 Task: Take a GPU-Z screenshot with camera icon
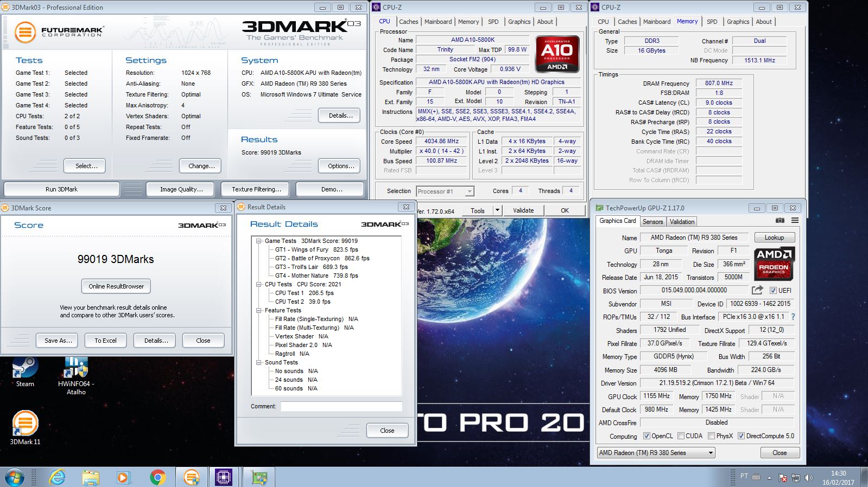(780, 221)
